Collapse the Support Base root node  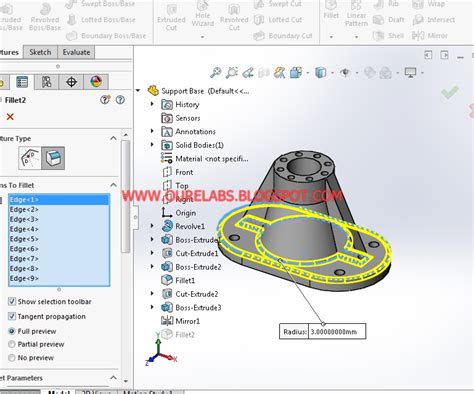pos(138,90)
